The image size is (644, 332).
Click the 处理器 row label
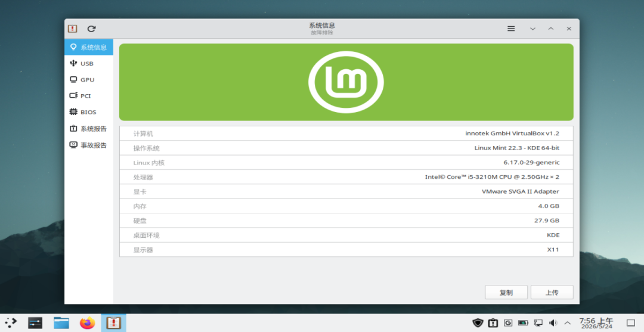click(143, 177)
